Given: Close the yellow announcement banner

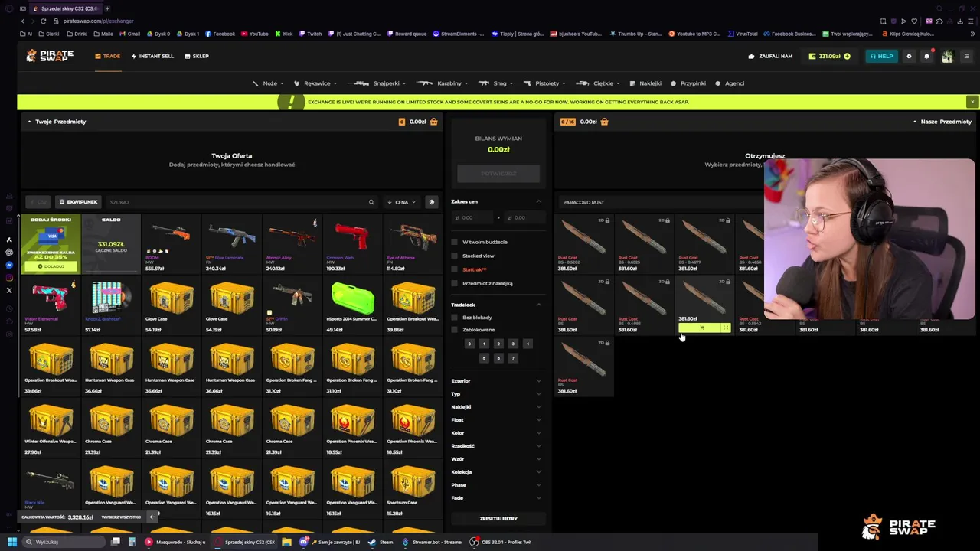Looking at the screenshot, I should click(x=972, y=102).
